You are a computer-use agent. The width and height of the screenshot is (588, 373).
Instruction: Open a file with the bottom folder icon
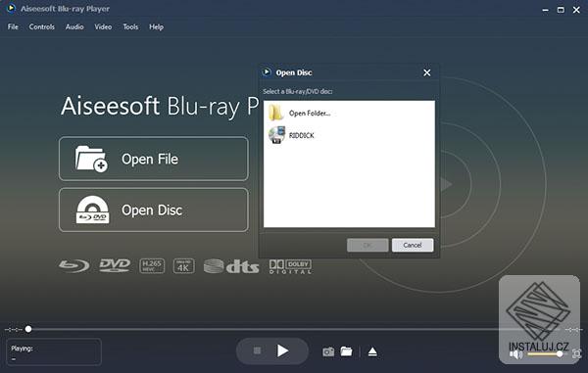[346, 351]
